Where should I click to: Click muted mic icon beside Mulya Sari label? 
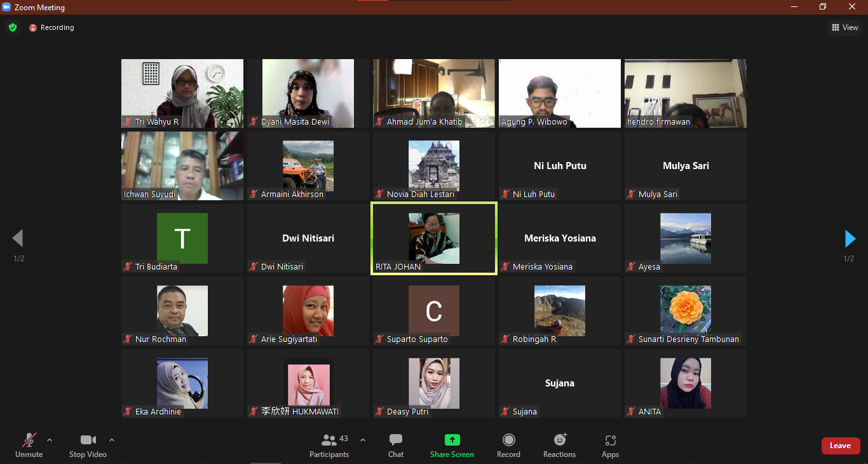pos(632,194)
